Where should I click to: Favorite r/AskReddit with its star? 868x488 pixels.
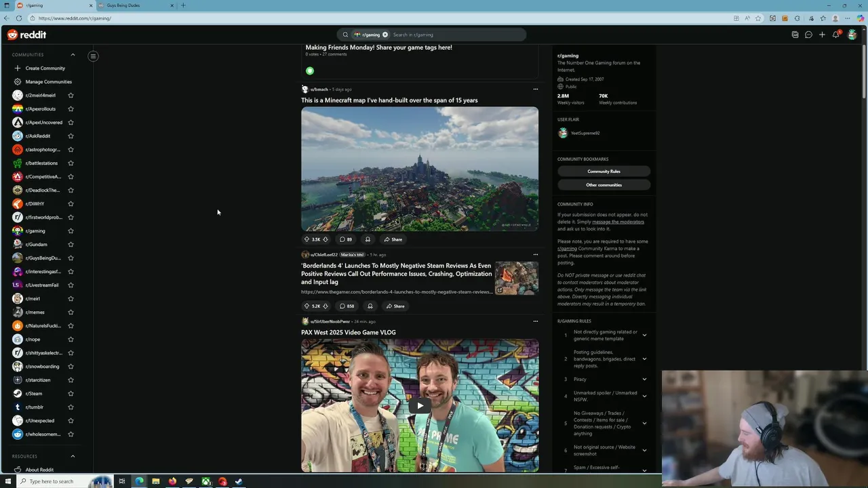(x=71, y=136)
